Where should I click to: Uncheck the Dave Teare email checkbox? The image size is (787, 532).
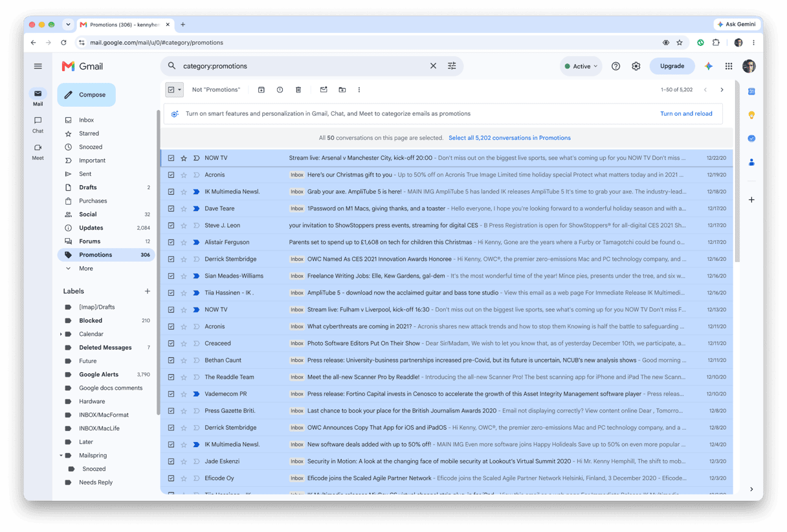point(171,208)
